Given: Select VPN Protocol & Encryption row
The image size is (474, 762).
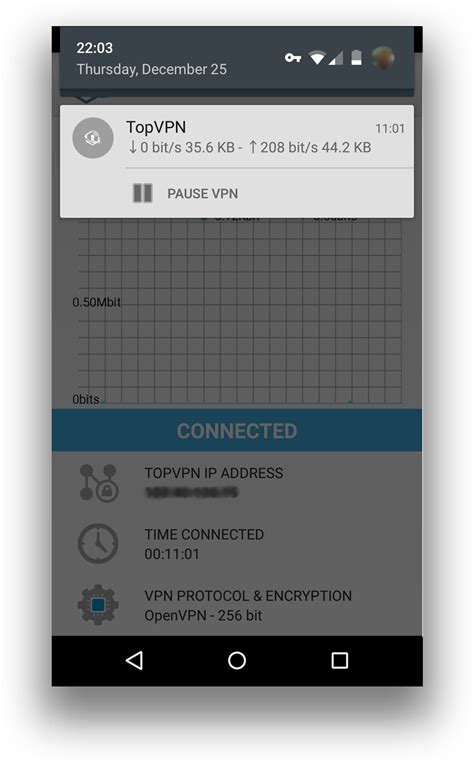Looking at the screenshot, I should pyautogui.click(x=237, y=605).
